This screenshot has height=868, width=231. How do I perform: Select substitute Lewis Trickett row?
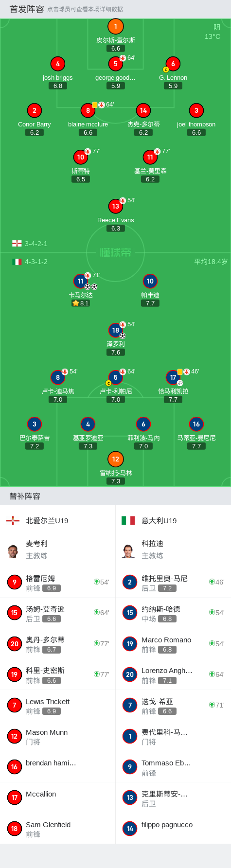point(58,706)
